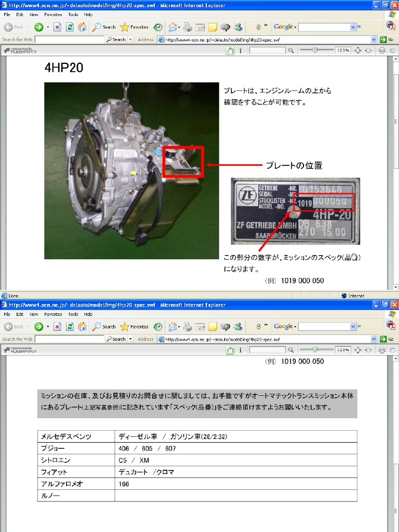Click FlashPaper print icon in lower window

click(x=382, y=350)
